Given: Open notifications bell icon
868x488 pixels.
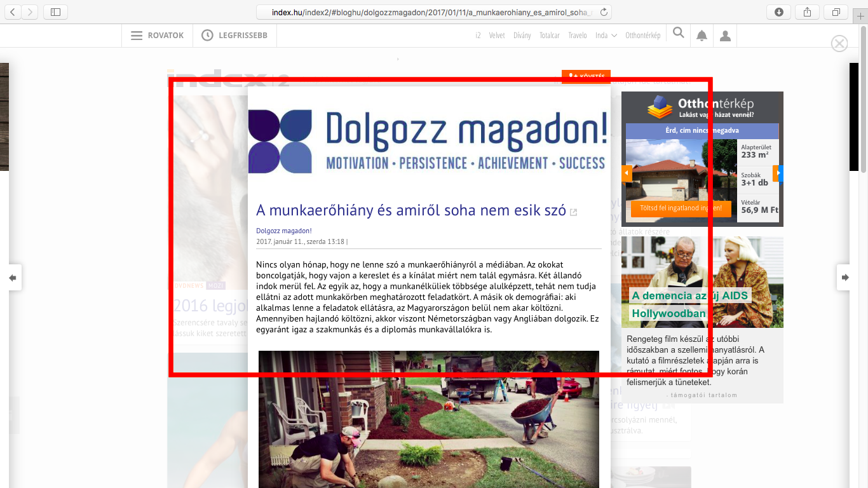Looking at the screenshot, I should pos(702,36).
